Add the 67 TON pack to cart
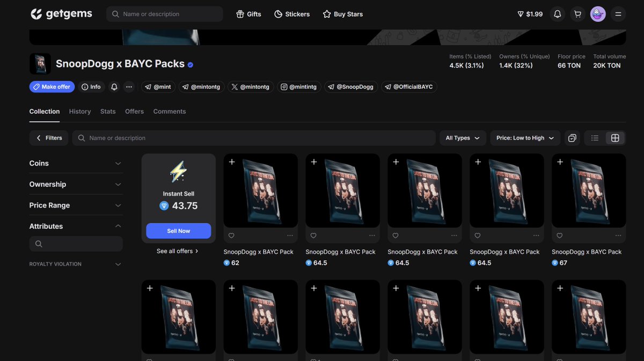This screenshot has height=361, width=644. click(x=560, y=162)
